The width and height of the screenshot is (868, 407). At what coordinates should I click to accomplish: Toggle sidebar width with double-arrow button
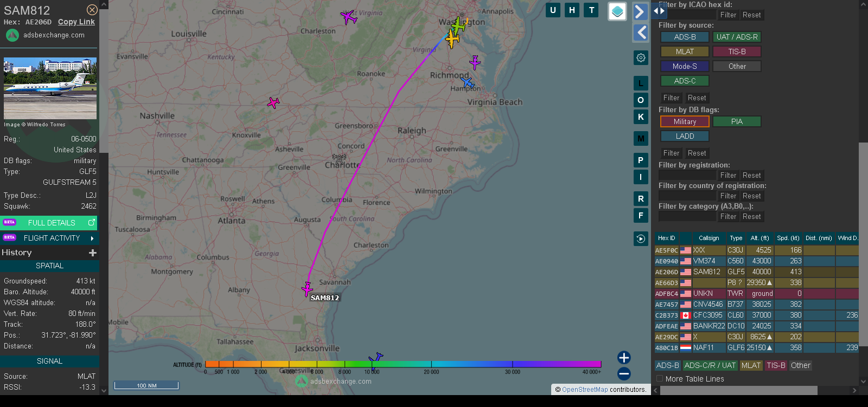659,10
